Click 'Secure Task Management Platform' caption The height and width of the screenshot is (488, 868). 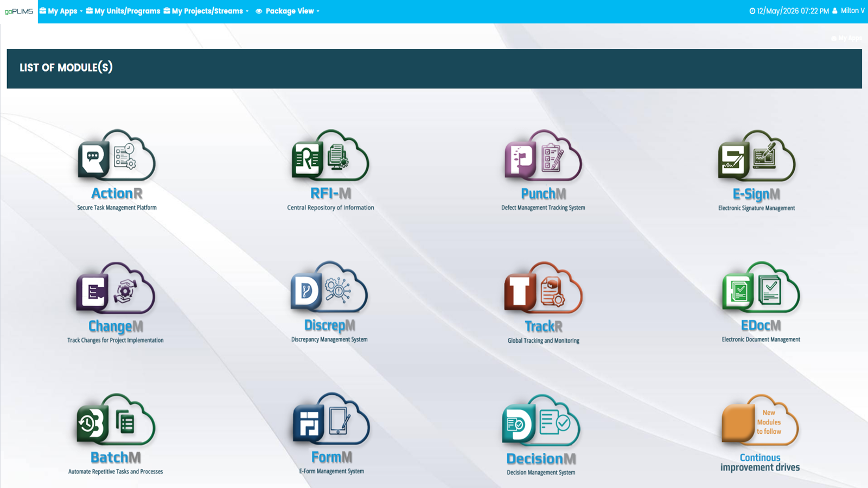(x=117, y=208)
